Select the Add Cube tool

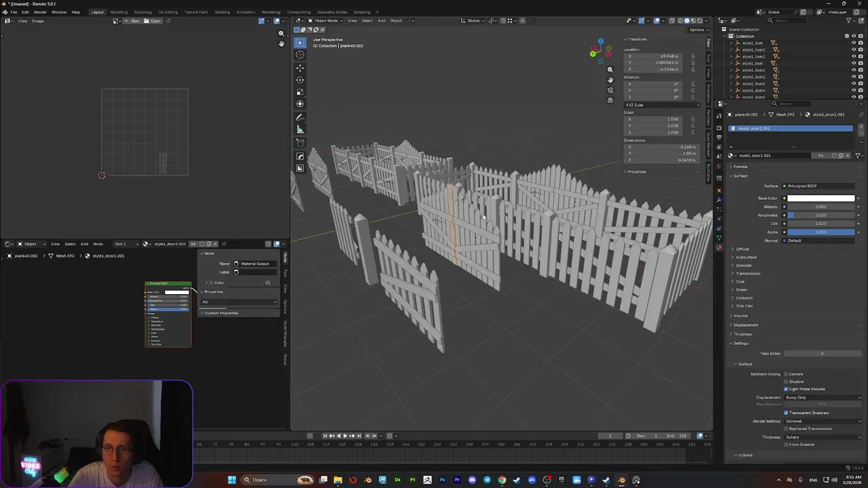[300, 143]
